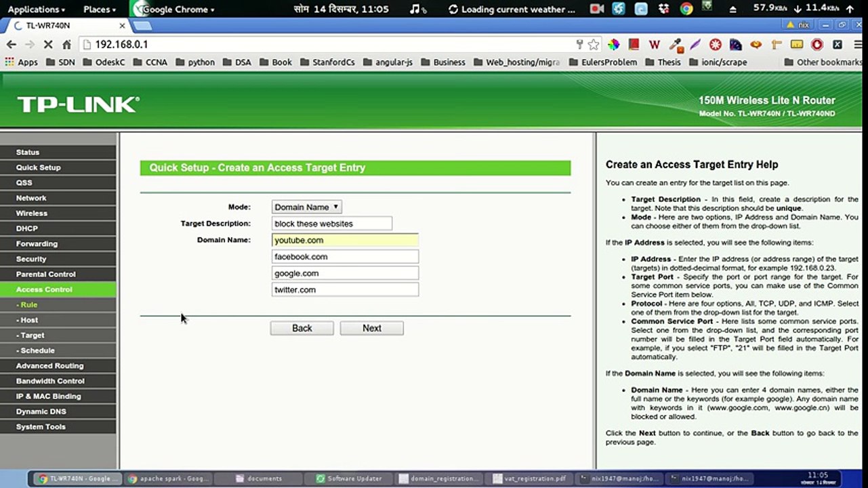This screenshot has height=488, width=868.
Task: Click the bookmark star in address bar
Action: pos(594,45)
